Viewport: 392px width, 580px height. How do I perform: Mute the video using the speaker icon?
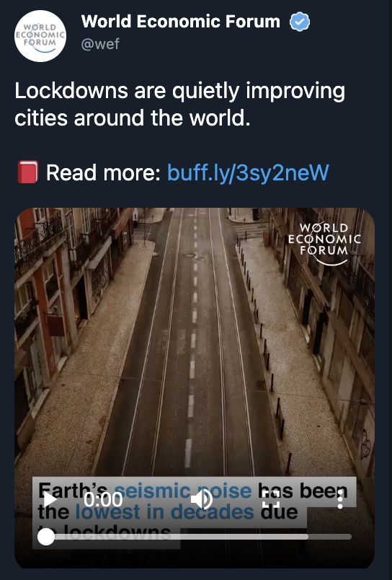[202, 500]
